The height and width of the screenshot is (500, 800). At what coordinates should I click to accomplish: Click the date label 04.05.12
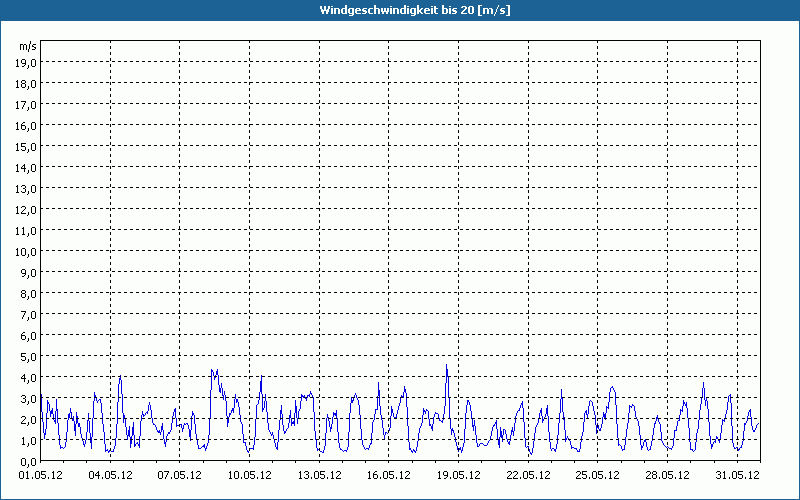coord(110,476)
